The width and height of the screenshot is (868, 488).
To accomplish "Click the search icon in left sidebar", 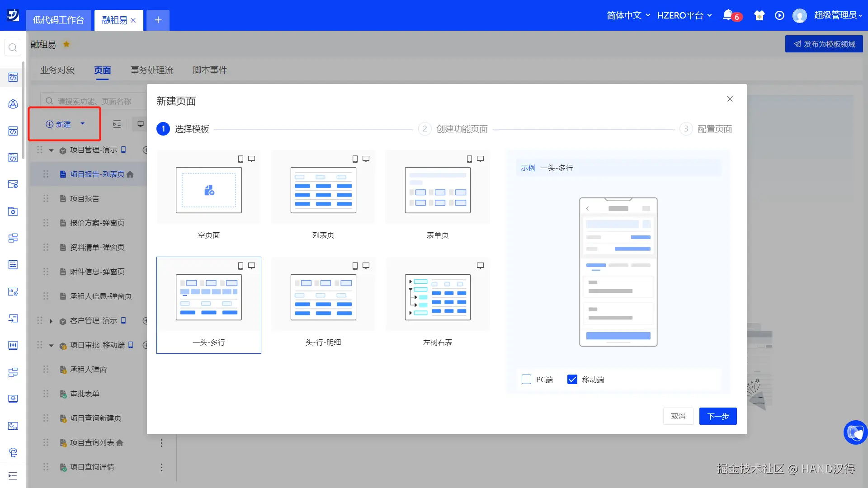I will pos(13,47).
